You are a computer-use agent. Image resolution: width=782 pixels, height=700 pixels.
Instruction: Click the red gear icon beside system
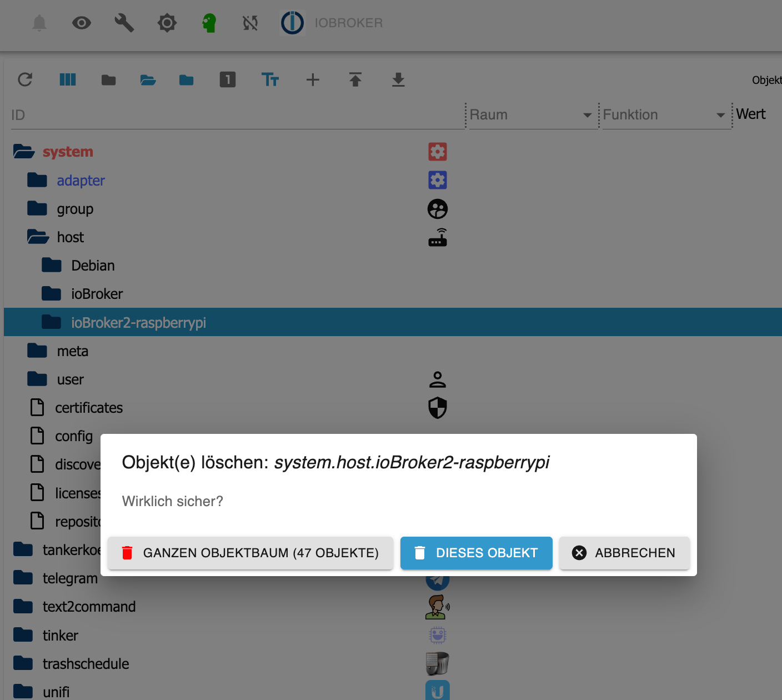pos(438,152)
